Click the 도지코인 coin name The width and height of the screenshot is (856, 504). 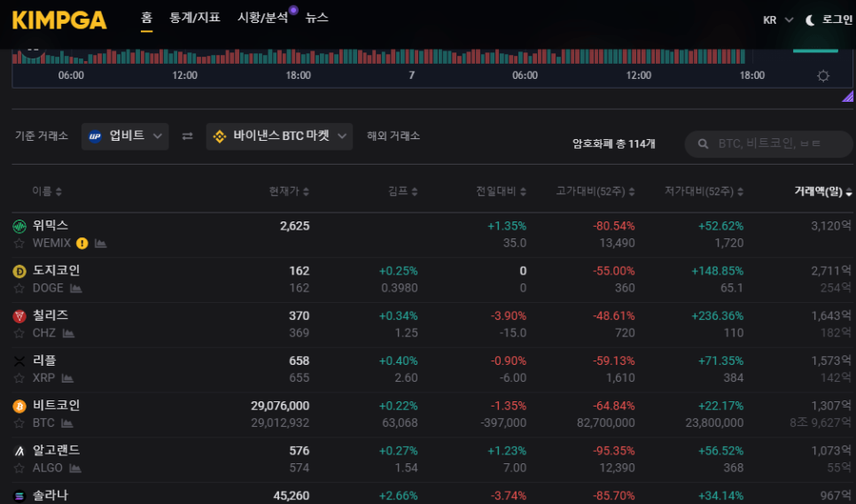56,270
